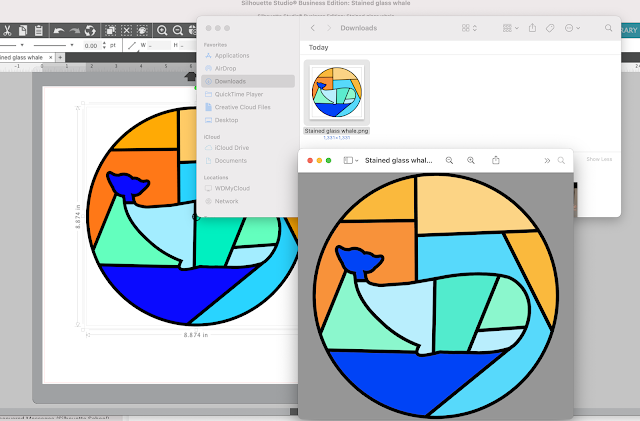Minimize the Preview window with yellow button
640x421 pixels.
point(319,160)
